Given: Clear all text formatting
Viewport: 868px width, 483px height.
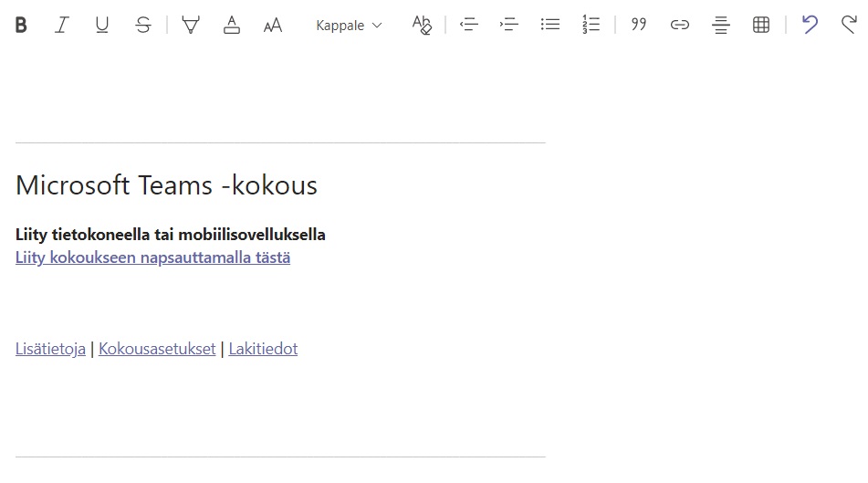Looking at the screenshot, I should click(421, 26).
